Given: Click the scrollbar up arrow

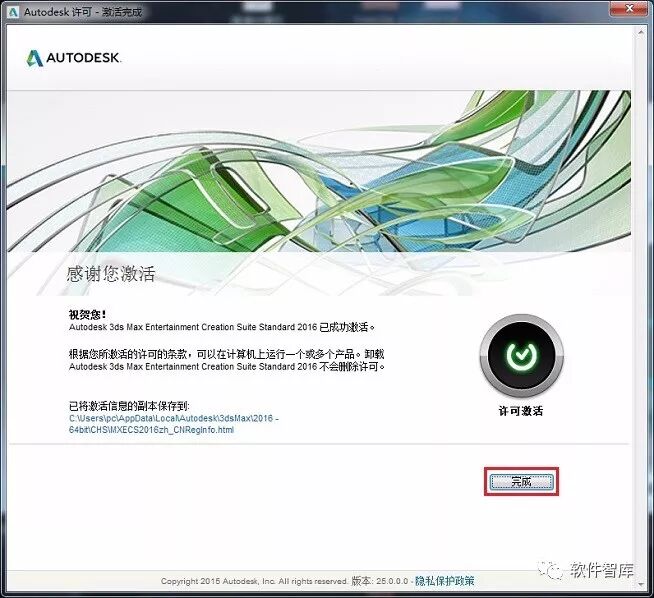Looking at the screenshot, I should [640, 33].
